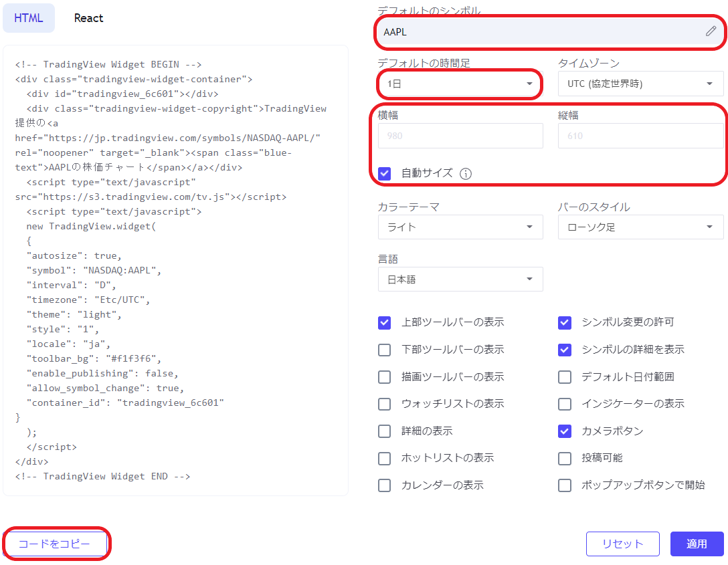Screen dimensions: 728x565
Task: Disable the 自動サイズ checkbox
Action: (x=384, y=173)
